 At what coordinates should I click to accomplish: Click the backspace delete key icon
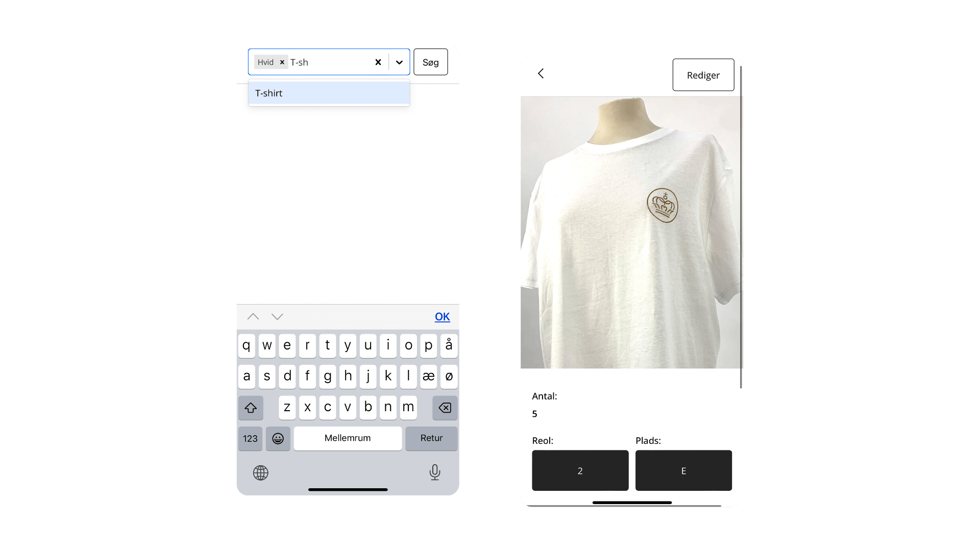click(x=443, y=407)
